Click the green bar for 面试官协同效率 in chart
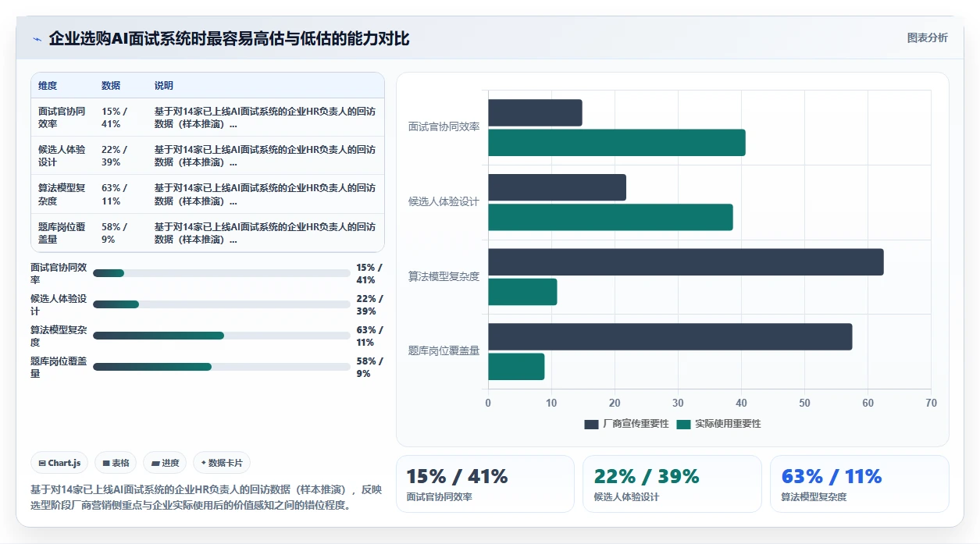The height and width of the screenshot is (544, 980). pyautogui.click(x=617, y=143)
